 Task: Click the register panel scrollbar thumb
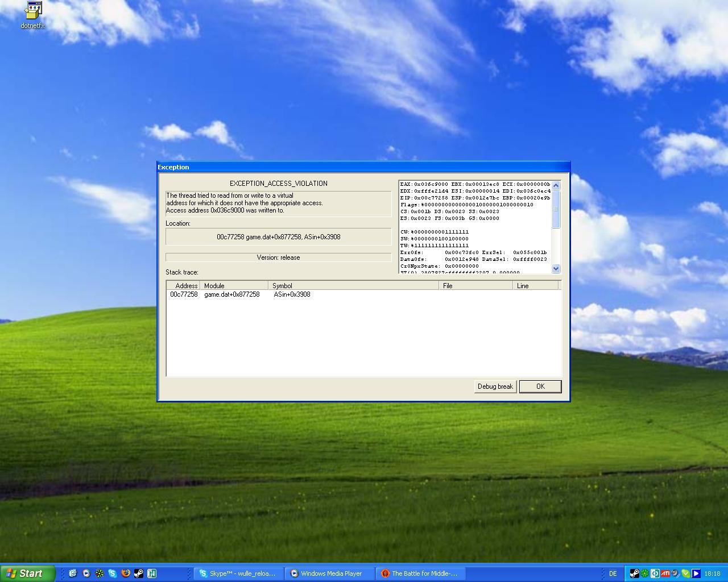pos(556,209)
